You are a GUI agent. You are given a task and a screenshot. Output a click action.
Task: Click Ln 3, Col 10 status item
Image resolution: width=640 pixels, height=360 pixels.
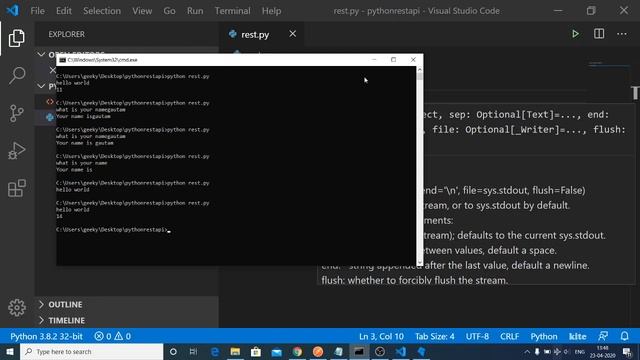(x=381, y=336)
